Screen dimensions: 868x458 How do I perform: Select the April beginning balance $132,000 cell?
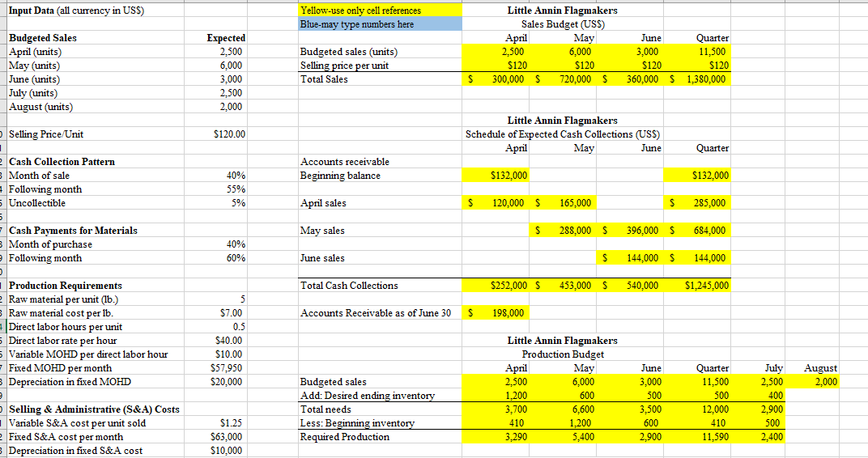[x=496, y=176]
